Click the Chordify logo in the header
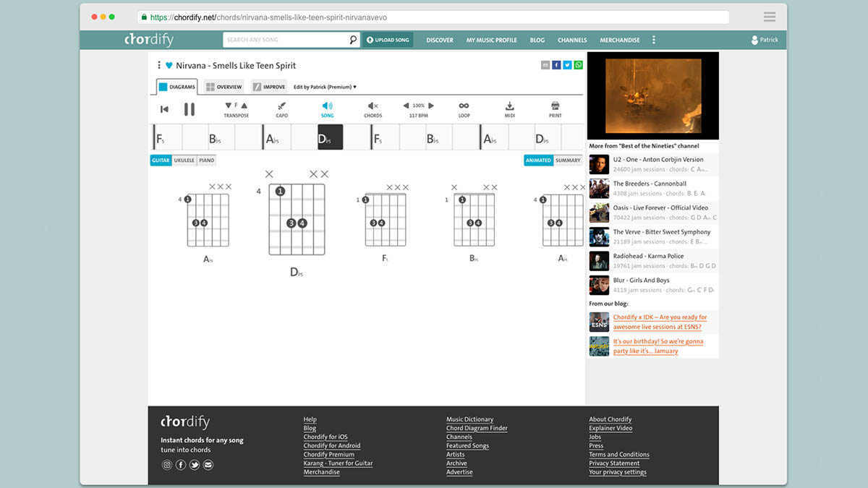Image resolution: width=868 pixels, height=488 pixels. tap(149, 40)
